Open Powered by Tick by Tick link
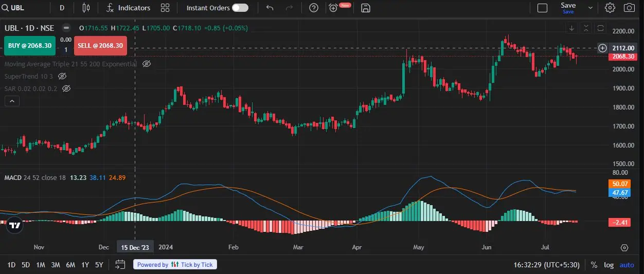 (x=175, y=265)
